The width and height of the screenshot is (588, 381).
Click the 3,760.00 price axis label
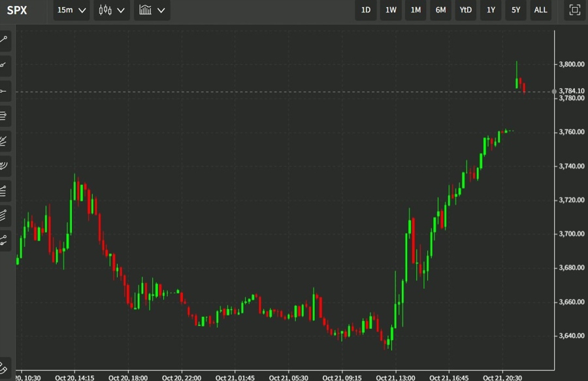572,132
